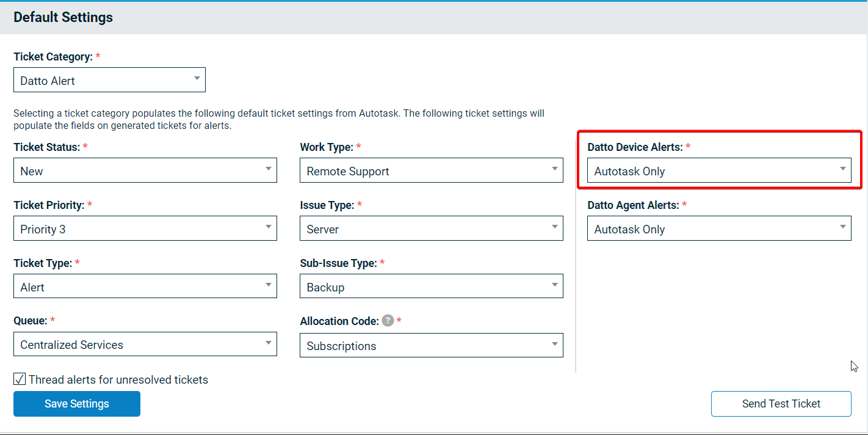The width and height of the screenshot is (868, 435).
Task: Click the Datto Device Alerts label
Action: [x=635, y=147]
